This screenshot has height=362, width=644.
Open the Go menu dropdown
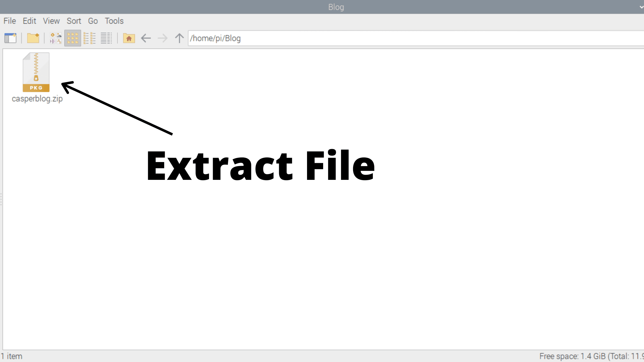coord(93,21)
